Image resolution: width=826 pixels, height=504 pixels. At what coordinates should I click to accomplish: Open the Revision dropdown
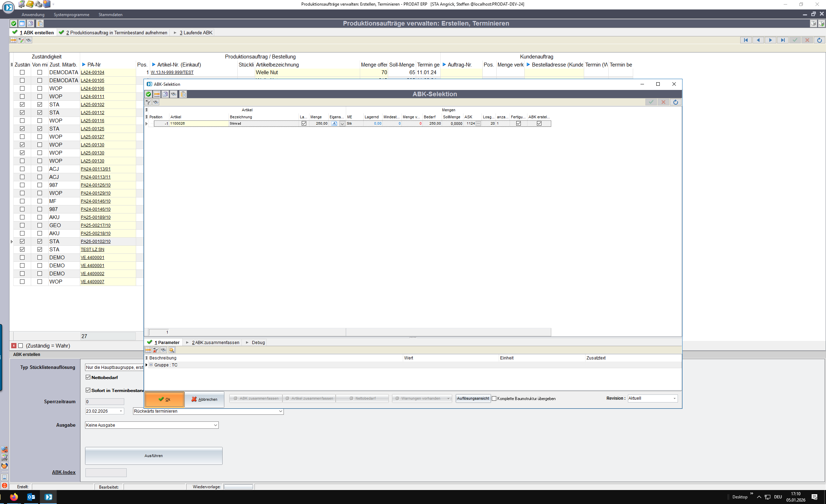[674, 399]
